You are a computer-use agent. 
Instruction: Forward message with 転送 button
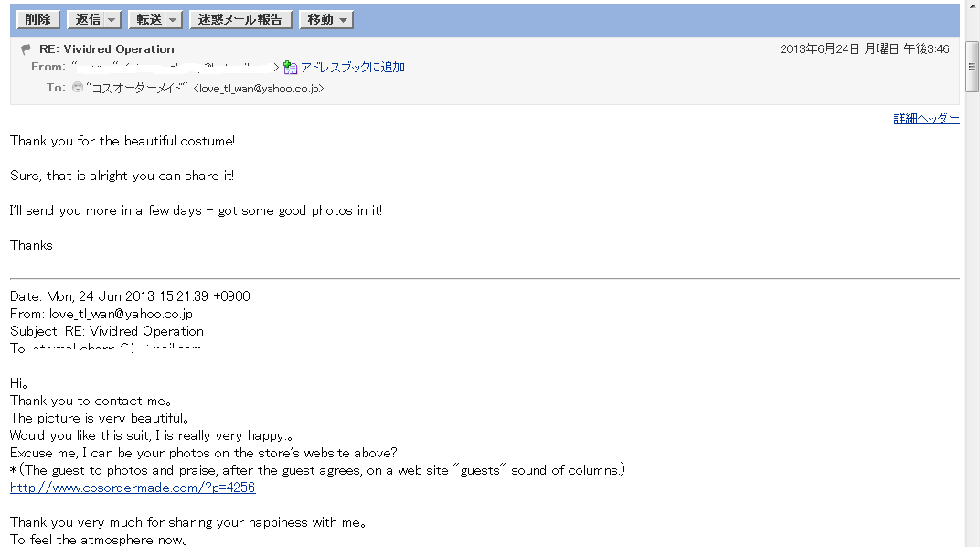pos(149,19)
